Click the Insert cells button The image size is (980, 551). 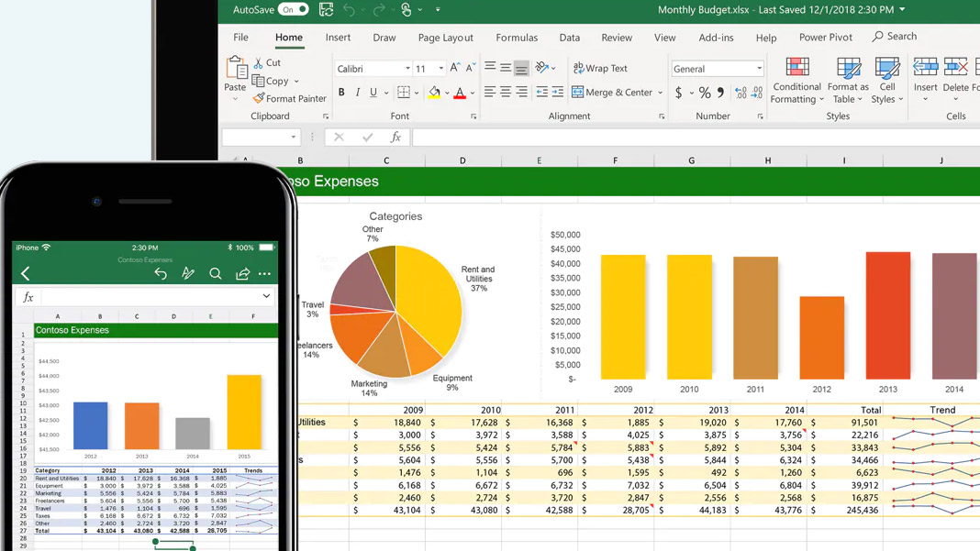pos(926,79)
